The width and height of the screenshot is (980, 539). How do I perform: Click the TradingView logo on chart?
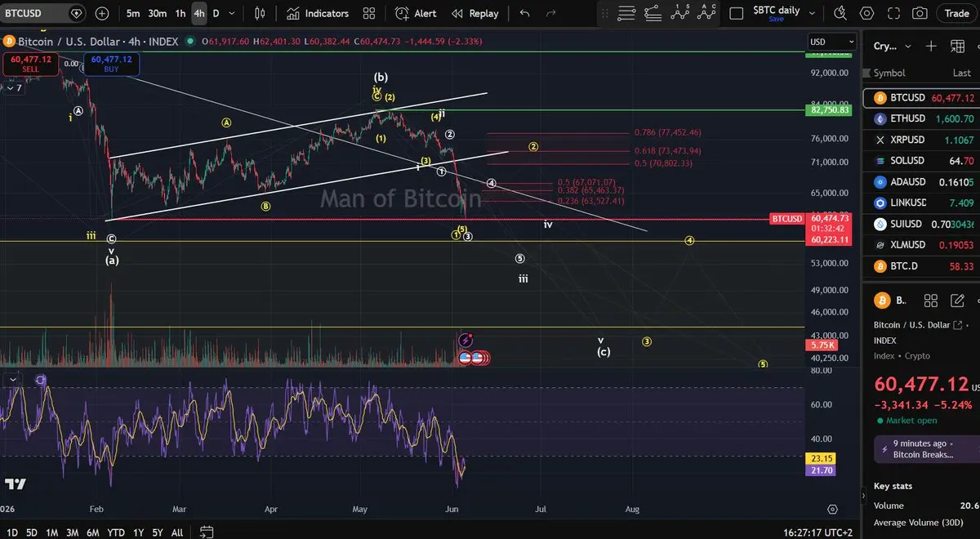16,484
